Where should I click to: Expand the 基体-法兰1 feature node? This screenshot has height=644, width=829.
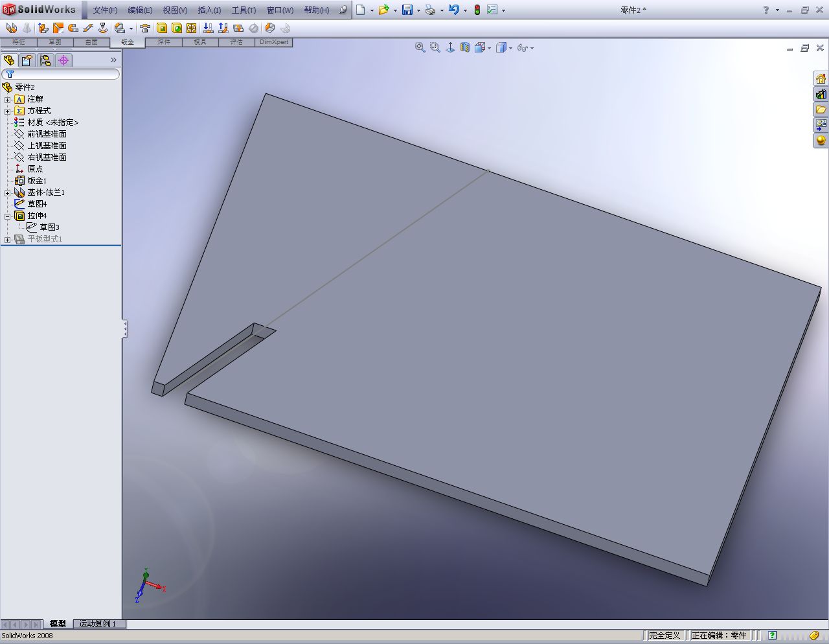click(x=7, y=193)
